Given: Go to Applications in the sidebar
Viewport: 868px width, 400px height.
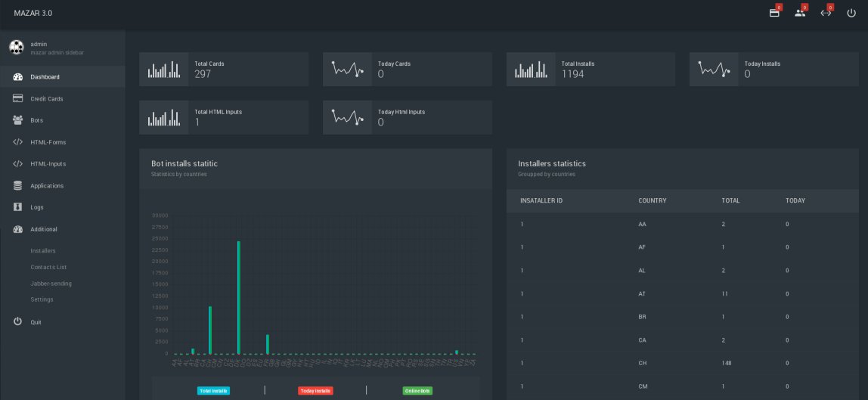Looking at the screenshot, I should coord(47,186).
